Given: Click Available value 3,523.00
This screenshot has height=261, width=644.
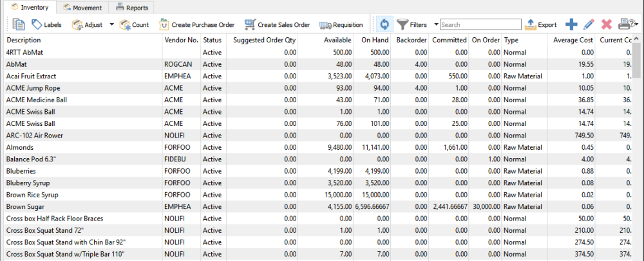Looking at the screenshot, I should point(339,76).
